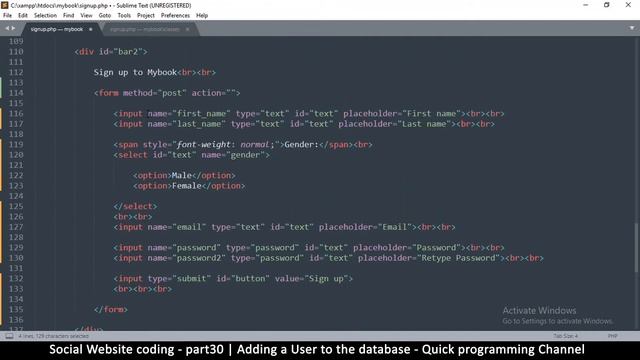The image size is (640, 360).
Task: Open the File menu
Action: point(7,16)
